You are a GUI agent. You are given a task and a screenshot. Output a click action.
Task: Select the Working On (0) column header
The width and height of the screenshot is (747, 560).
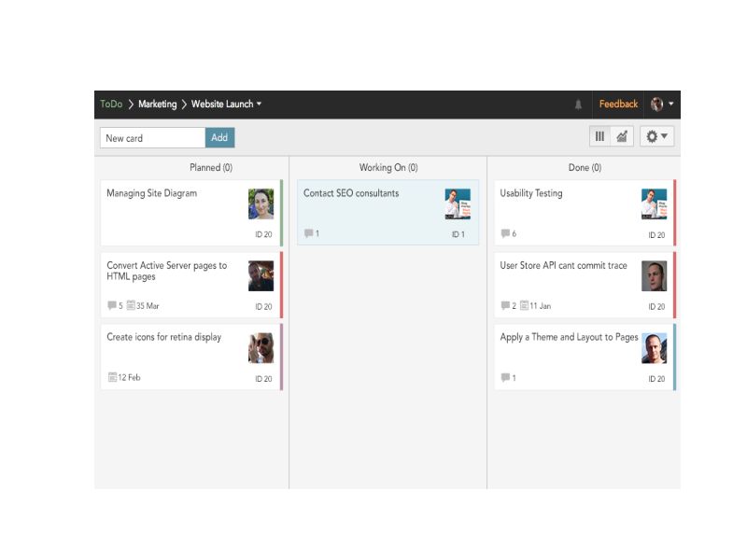[388, 168]
